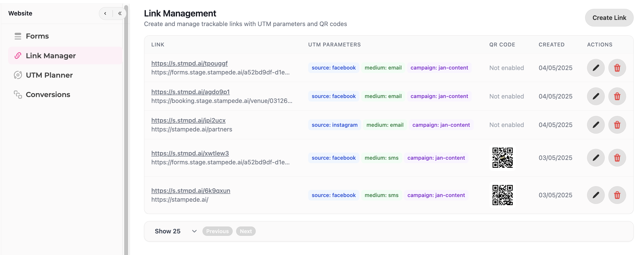The image size is (644, 255).
Task: Open short link s.stmpd.ai/jpi2ucx
Action: coord(188,121)
